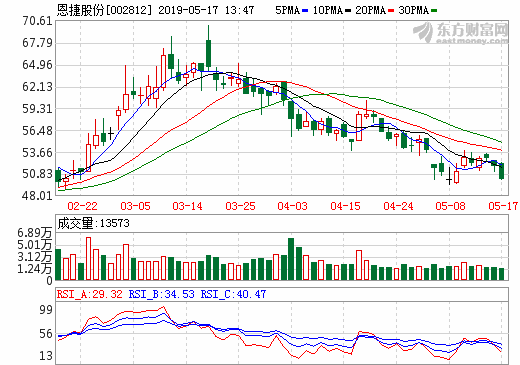Select the 03-05 date label
Screen dimensions: 520x365
click(135, 206)
